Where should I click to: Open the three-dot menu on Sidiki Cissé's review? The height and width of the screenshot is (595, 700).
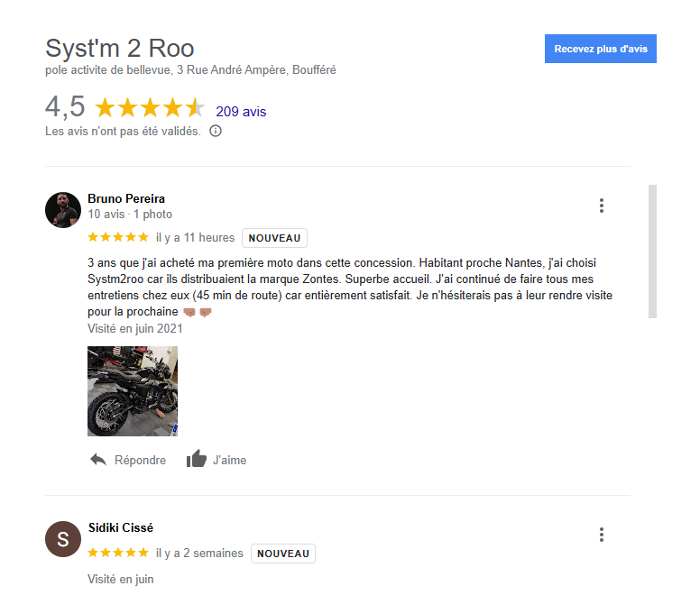(602, 535)
